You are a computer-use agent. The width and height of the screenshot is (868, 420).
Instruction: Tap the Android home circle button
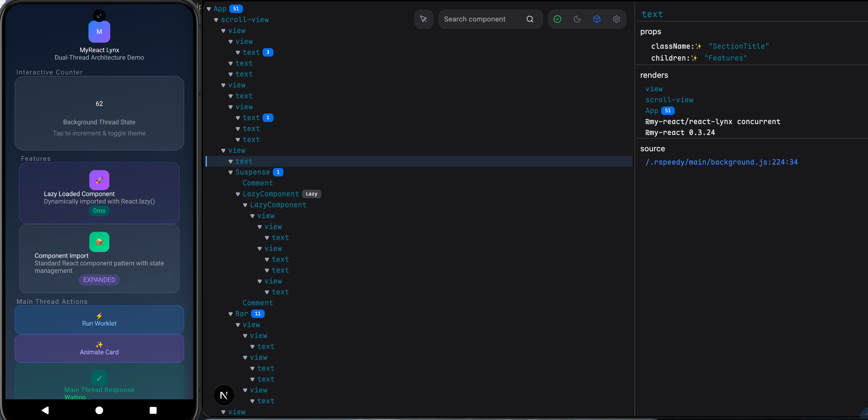pyautogui.click(x=99, y=410)
